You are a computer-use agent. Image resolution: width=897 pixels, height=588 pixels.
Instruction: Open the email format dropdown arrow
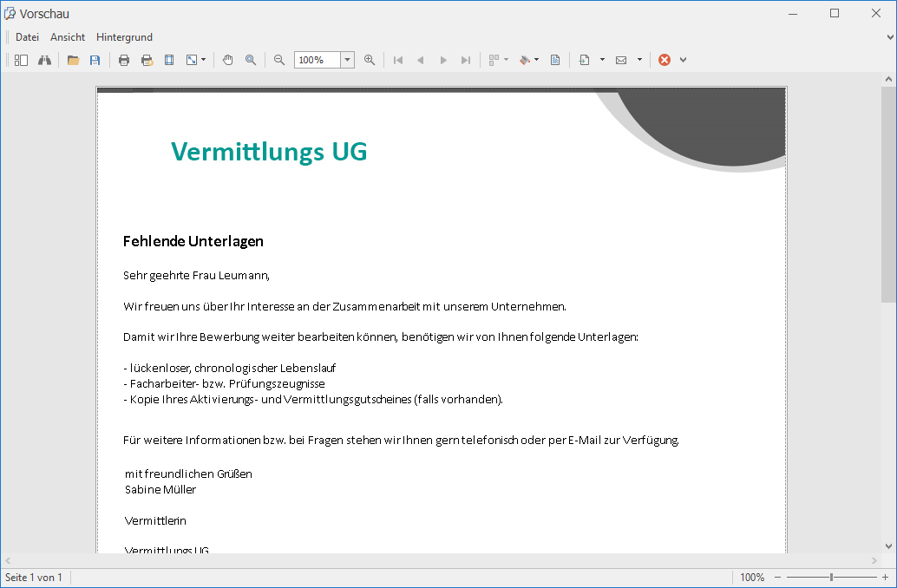(639, 60)
